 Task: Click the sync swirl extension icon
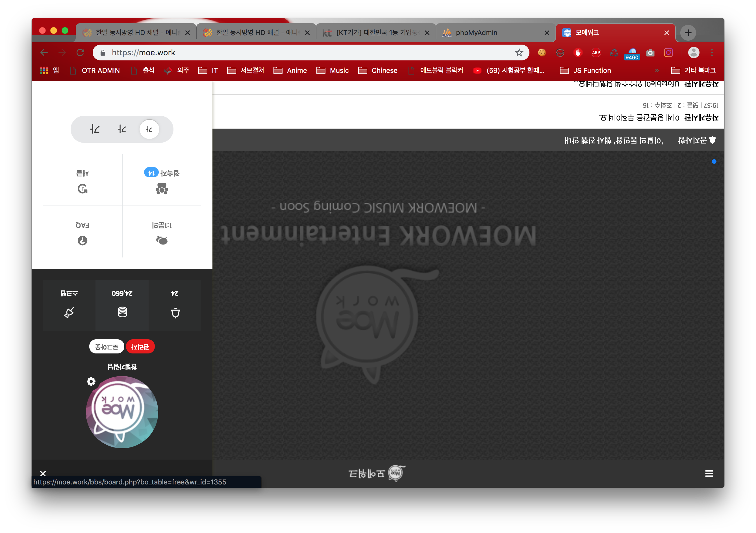[x=560, y=53]
